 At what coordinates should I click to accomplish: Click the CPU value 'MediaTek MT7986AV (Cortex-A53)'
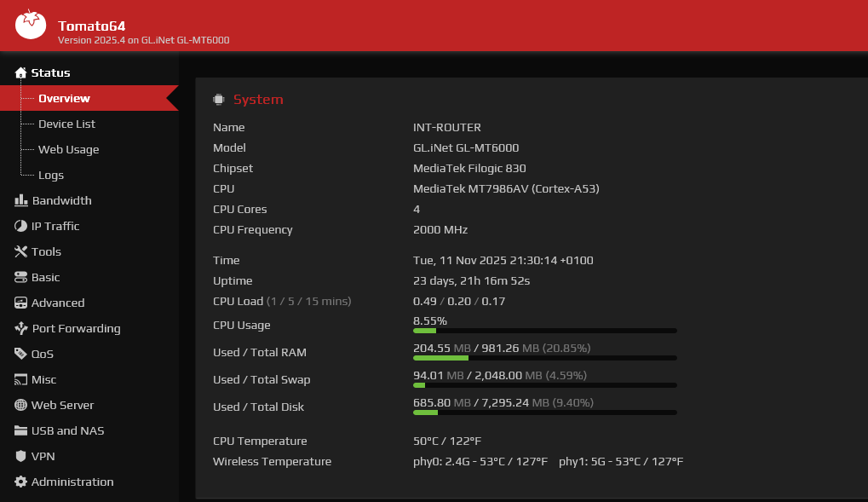[x=506, y=188]
